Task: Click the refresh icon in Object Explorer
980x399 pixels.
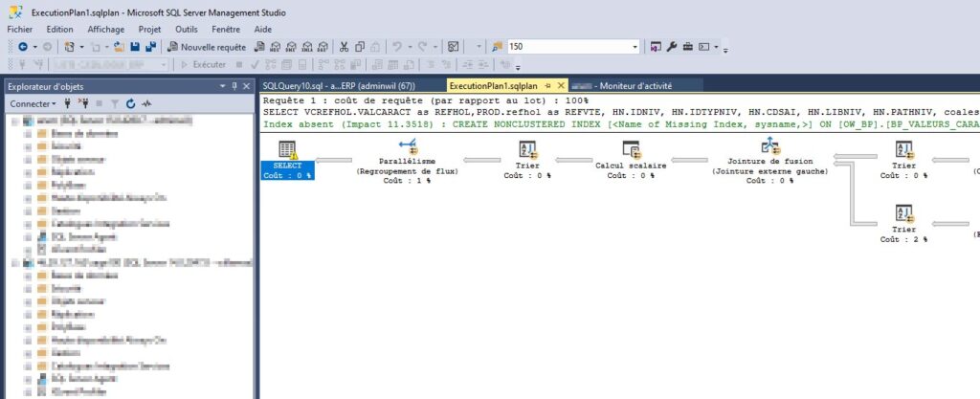Action: click(x=130, y=103)
